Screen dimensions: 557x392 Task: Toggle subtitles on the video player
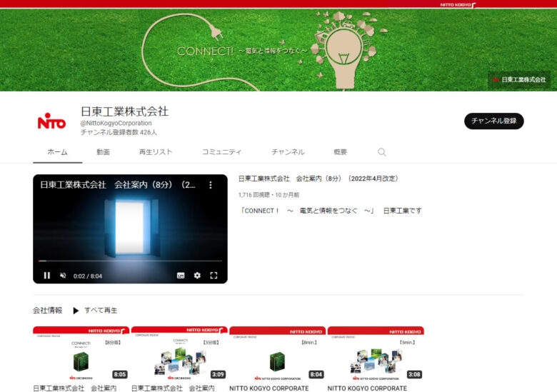[x=181, y=276]
